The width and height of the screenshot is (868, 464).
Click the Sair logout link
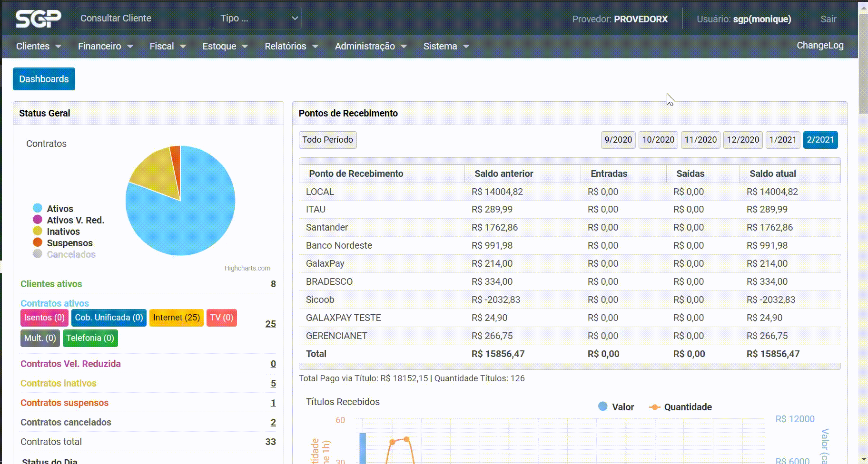coord(828,19)
